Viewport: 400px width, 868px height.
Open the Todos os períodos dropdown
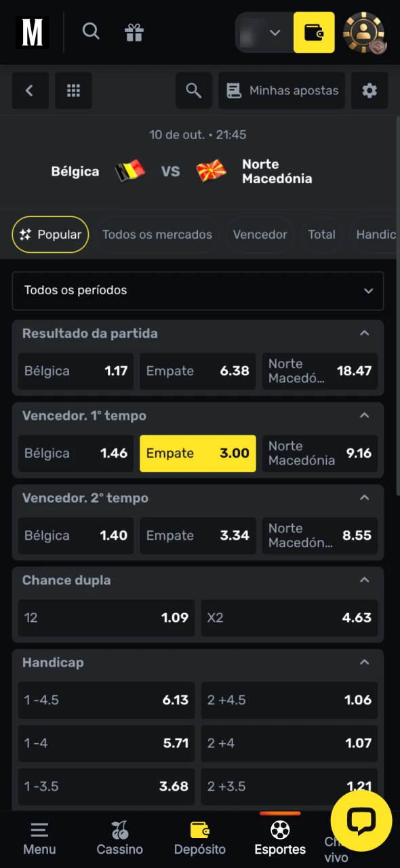pyautogui.click(x=198, y=290)
